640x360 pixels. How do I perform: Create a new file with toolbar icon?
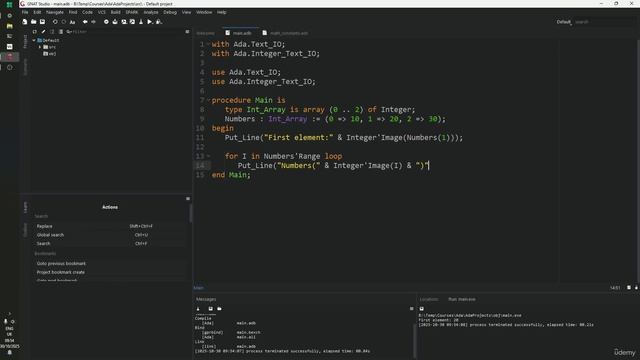click(x=24, y=22)
